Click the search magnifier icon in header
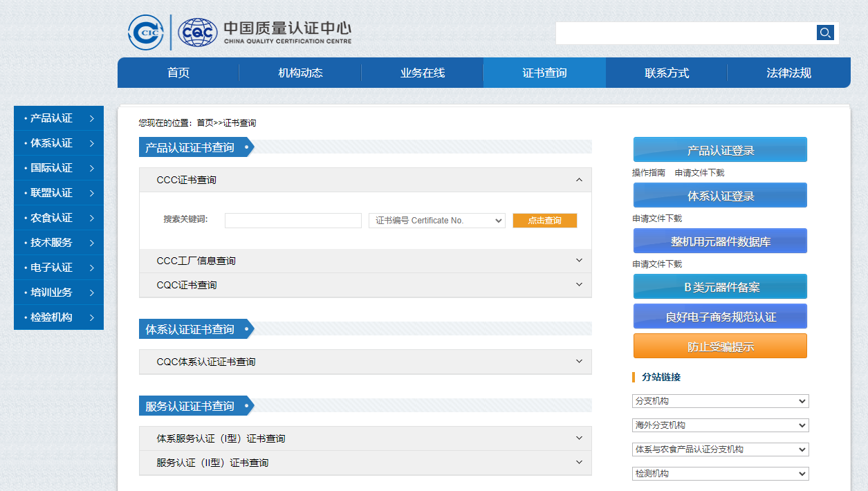The width and height of the screenshot is (868, 491). point(825,33)
